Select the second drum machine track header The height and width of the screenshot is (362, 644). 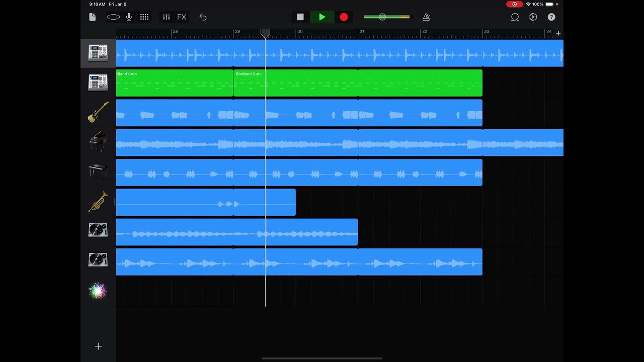click(x=98, y=82)
